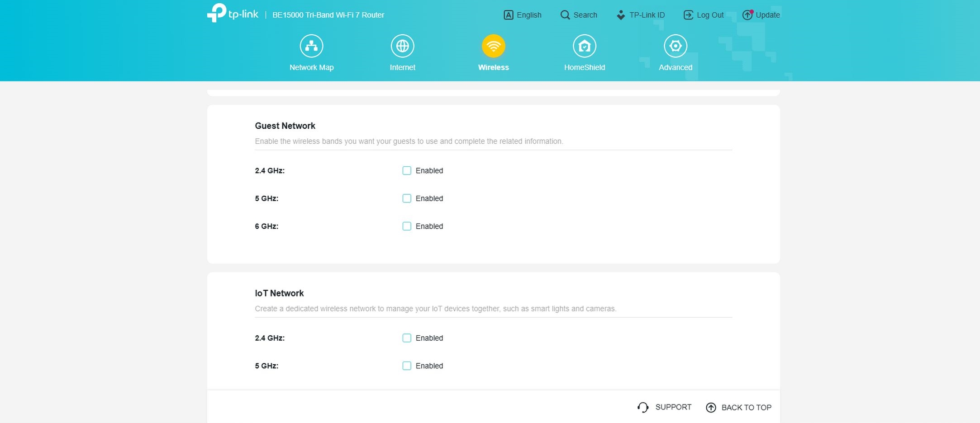Image resolution: width=980 pixels, height=423 pixels.
Task: Click the Network Map icon
Action: pos(311,46)
